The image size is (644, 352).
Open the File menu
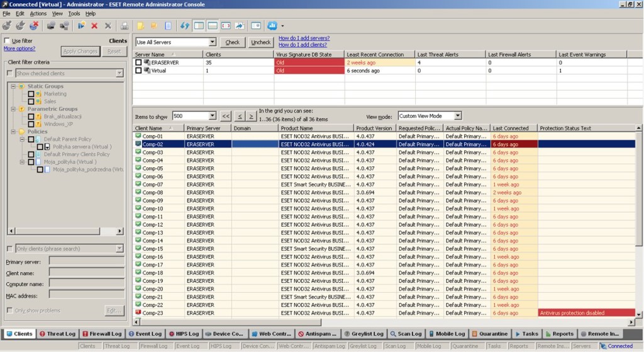coord(6,14)
